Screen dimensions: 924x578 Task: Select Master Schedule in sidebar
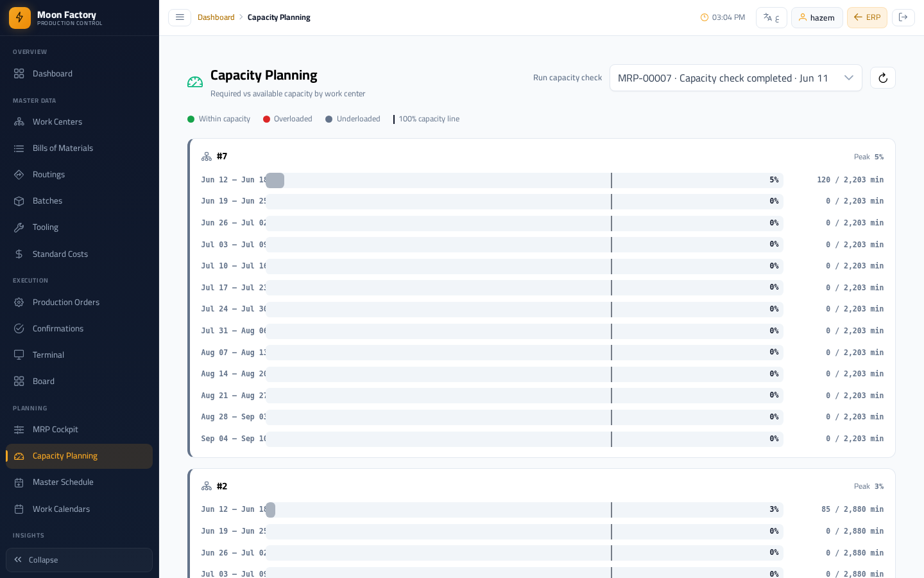pos(80,482)
